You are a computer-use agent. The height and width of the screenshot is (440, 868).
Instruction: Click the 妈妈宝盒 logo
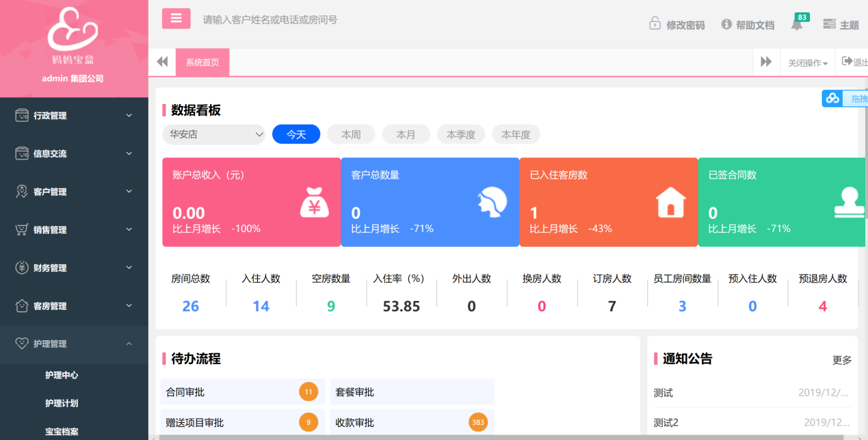[x=73, y=36]
